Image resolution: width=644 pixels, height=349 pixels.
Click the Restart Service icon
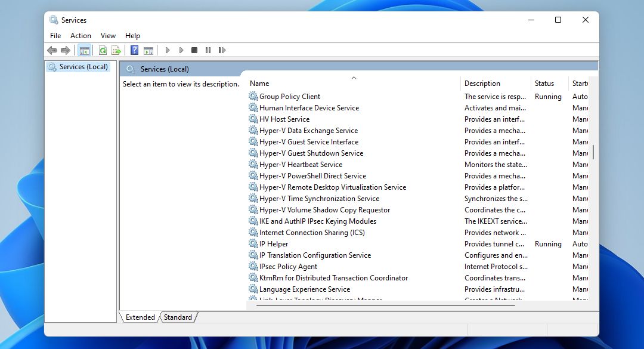[222, 50]
